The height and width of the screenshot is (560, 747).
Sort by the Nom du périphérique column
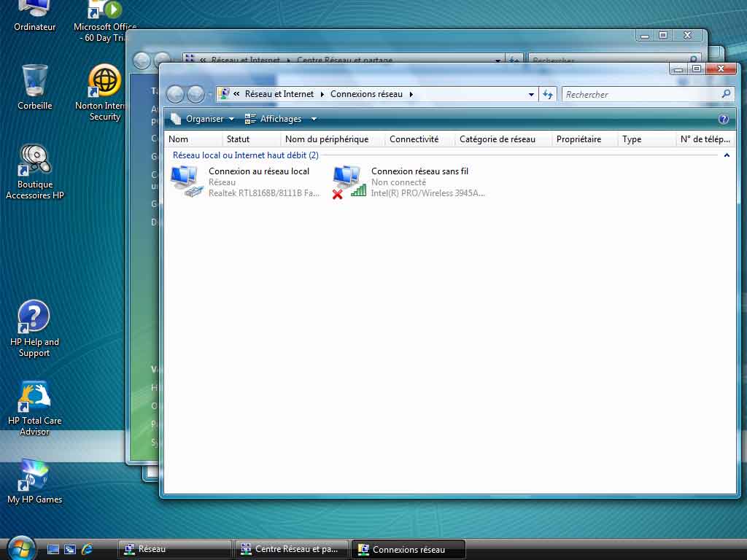326,139
